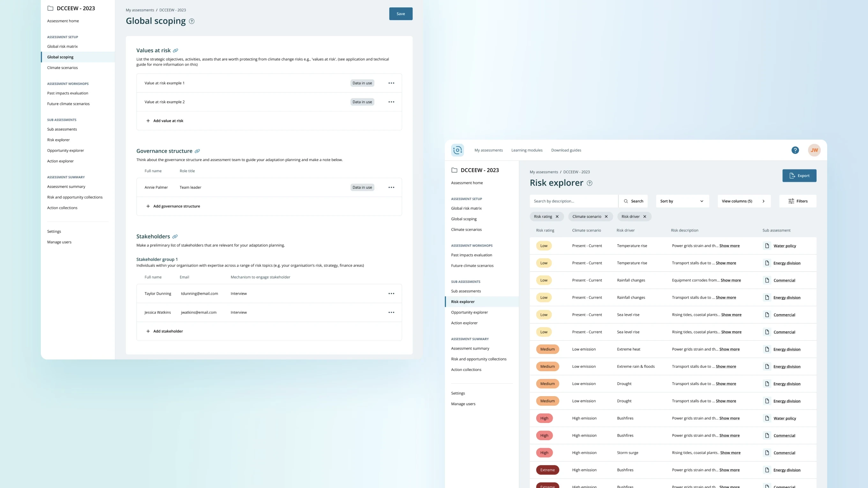Remove the Risk rating filter chip
The height and width of the screenshot is (488, 868).
tap(557, 217)
